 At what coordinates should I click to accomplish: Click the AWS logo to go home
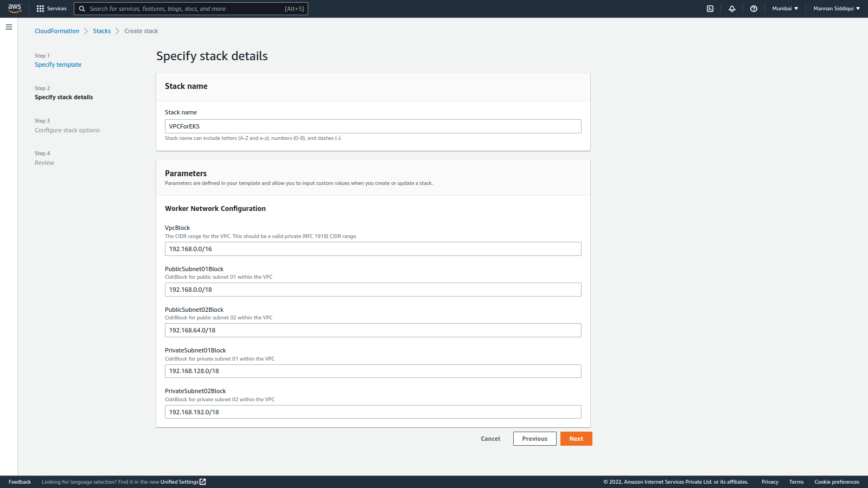(14, 8)
